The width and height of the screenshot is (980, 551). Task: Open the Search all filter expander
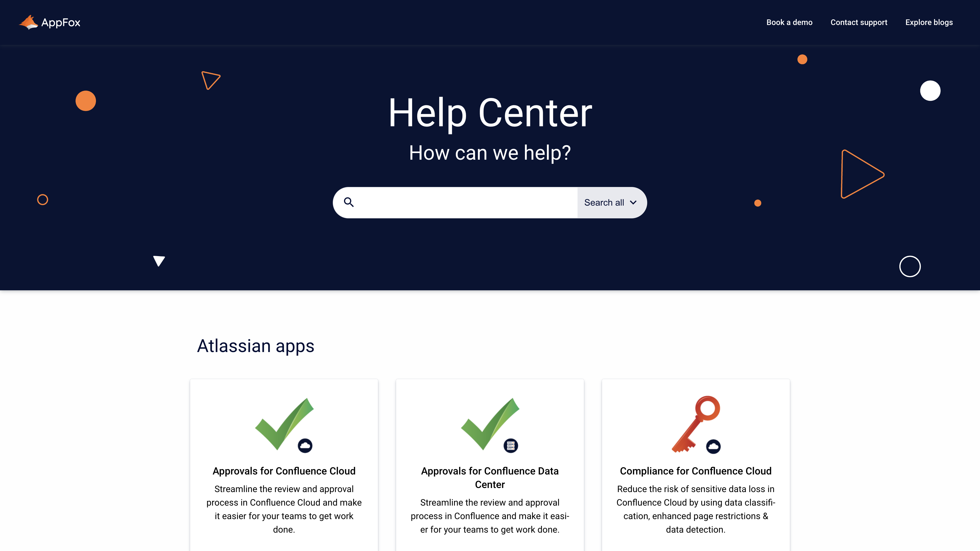609,203
